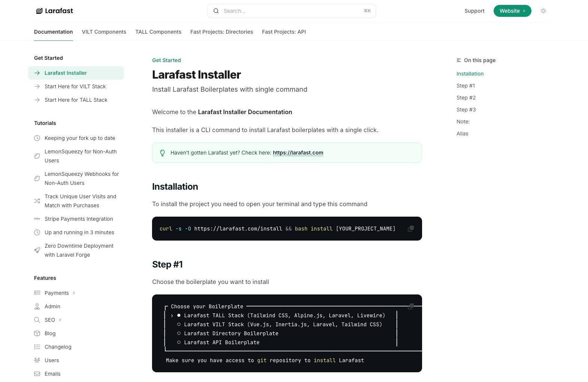Click the person icon beside Admin
The height and width of the screenshot is (382, 588).
coord(37,306)
